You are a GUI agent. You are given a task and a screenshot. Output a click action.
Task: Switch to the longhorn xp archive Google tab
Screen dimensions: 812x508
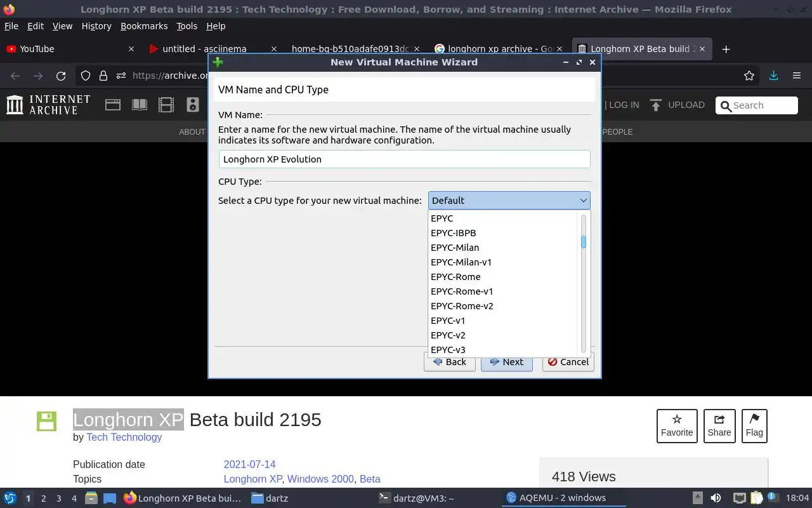(499, 49)
